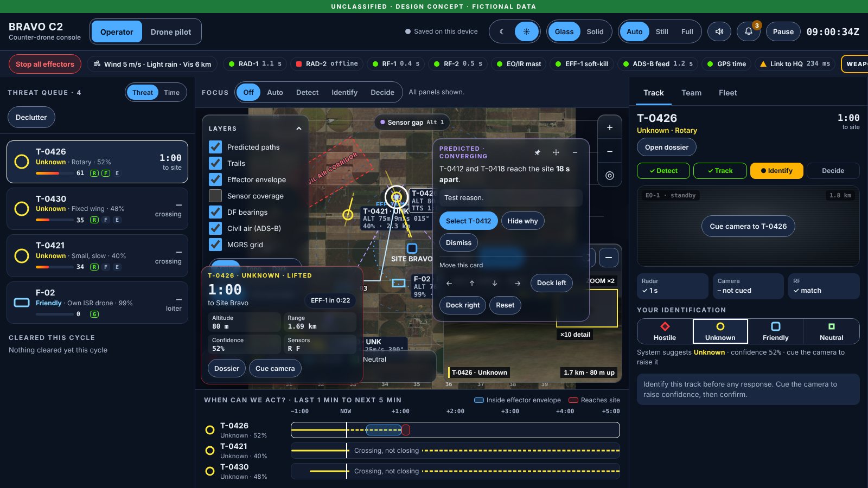Click the Test reason input field
Viewport: 868px width, 488px height.
coord(511,198)
